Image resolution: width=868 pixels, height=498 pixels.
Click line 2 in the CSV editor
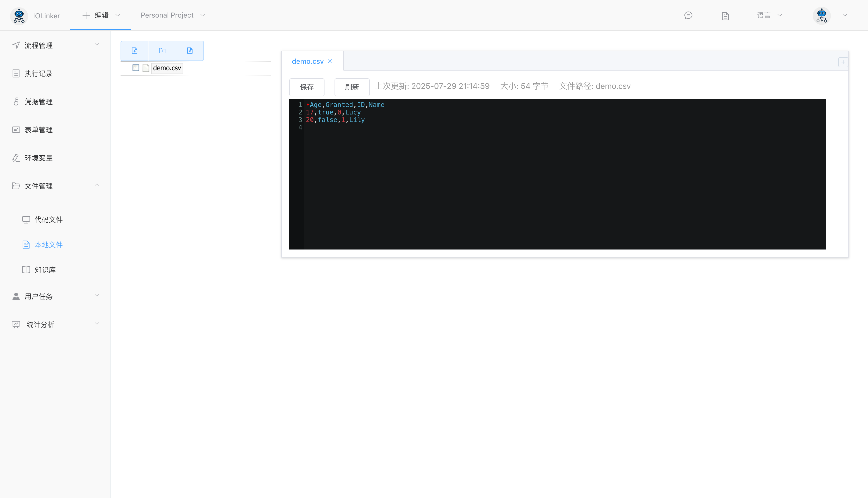[334, 112]
